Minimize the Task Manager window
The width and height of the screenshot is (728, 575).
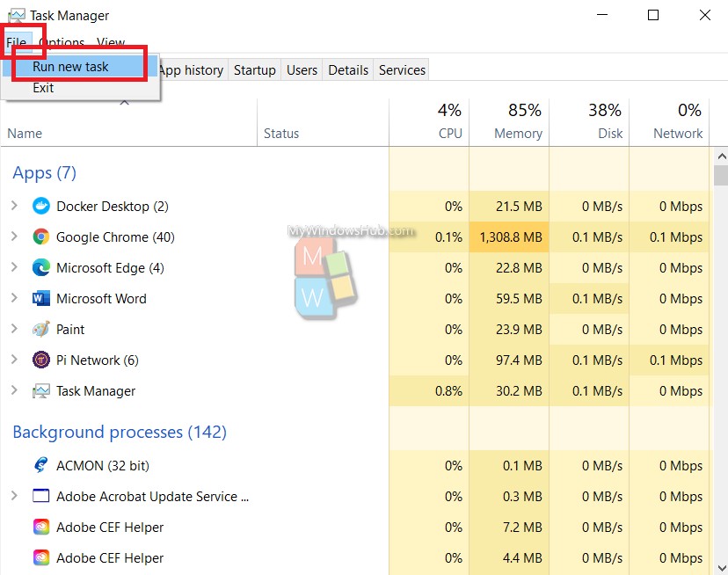pyautogui.click(x=602, y=15)
